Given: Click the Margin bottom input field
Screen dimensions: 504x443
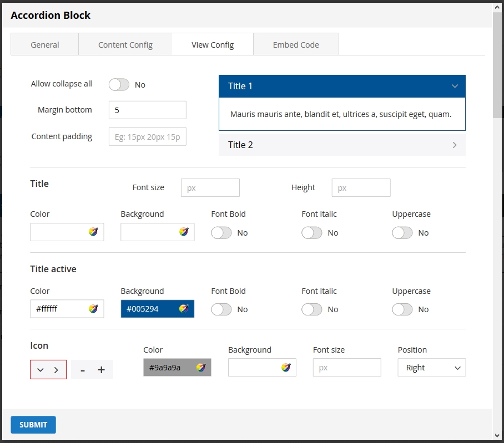Looking at the screenshot, I should coord(148,110).
